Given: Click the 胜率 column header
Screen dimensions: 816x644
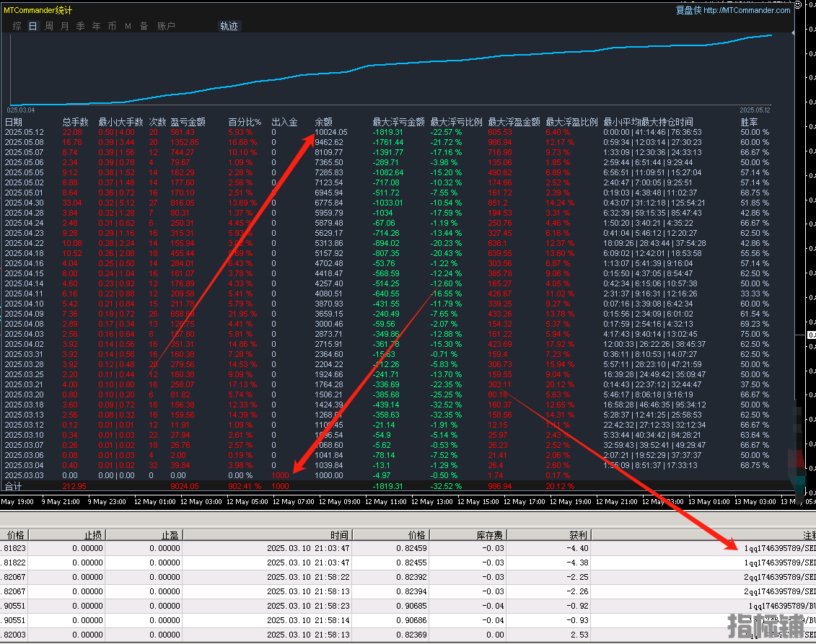Looking at the screenshot, I should pyautogui.click(x=750, y=123).
